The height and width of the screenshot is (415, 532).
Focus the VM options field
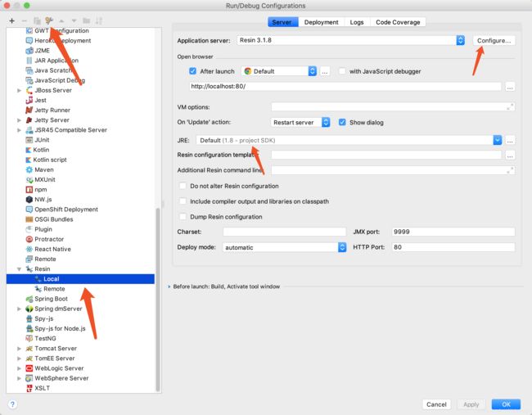pyautogui.click(x=393, y=107)
